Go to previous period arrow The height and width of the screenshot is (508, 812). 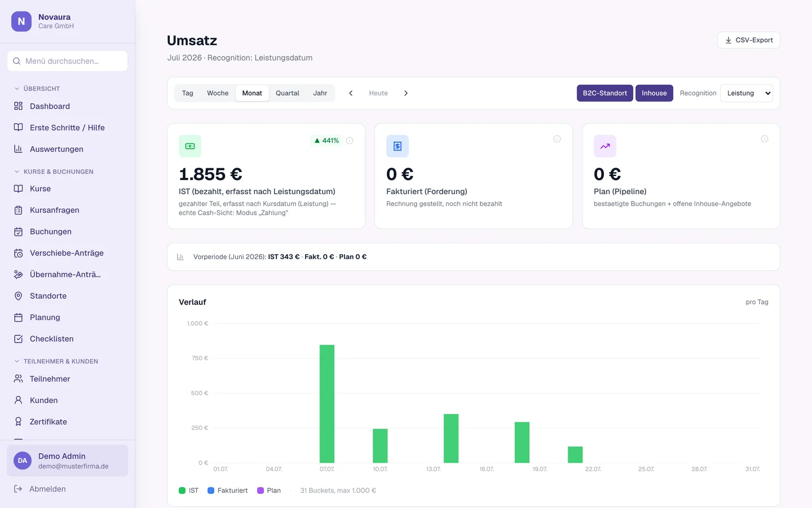pyautogui.click(x=351, y=93)
